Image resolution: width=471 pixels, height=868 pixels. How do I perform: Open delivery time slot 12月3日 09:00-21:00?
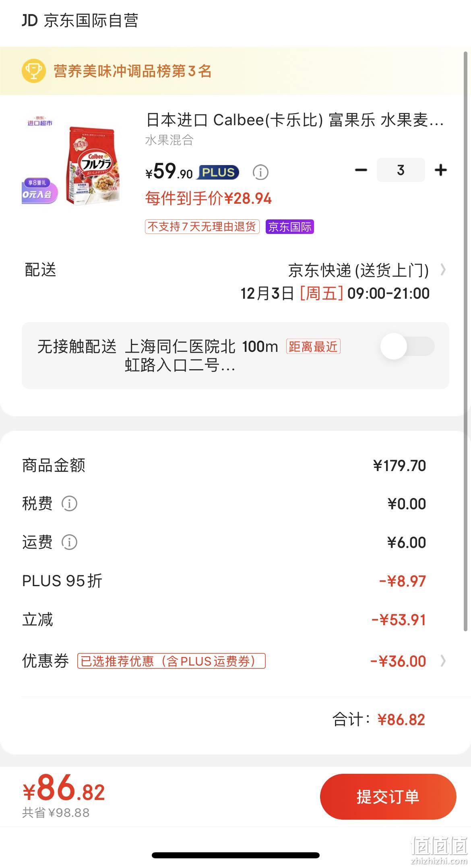(x=335, y=293)
